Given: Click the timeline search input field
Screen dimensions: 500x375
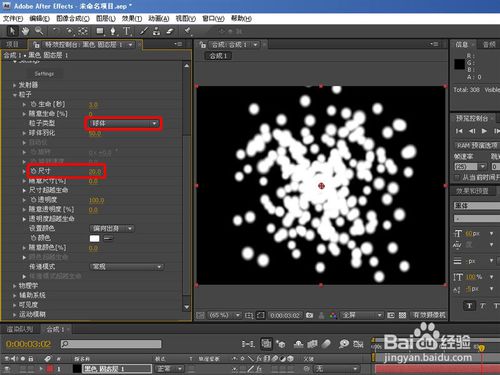Looking at the screenshot, I should (x=111, y=344).
